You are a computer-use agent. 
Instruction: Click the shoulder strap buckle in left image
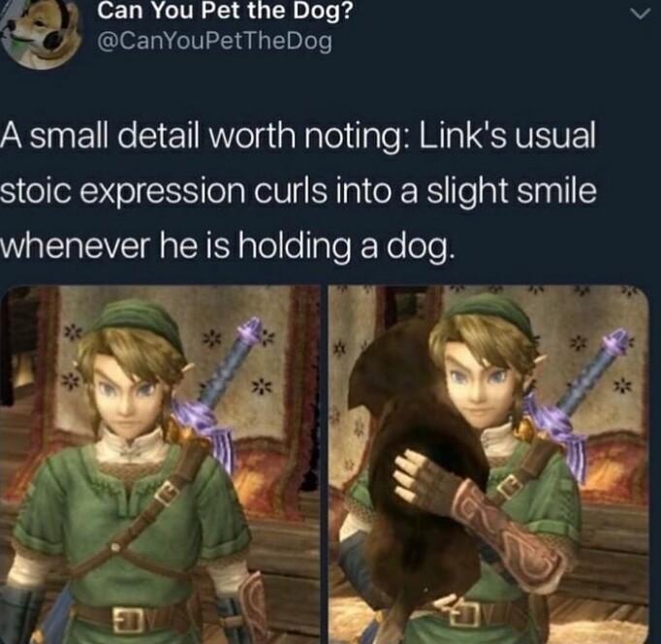coord(168,494)
